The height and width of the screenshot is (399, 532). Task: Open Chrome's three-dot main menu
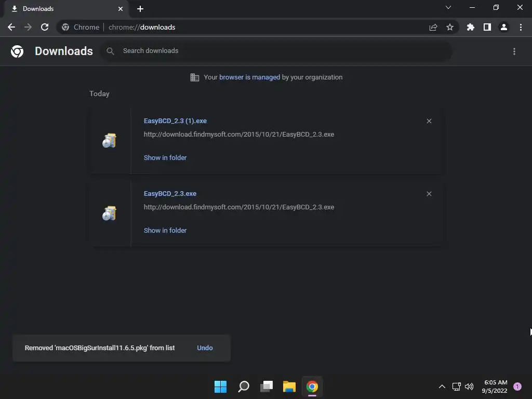pos(521,27)
